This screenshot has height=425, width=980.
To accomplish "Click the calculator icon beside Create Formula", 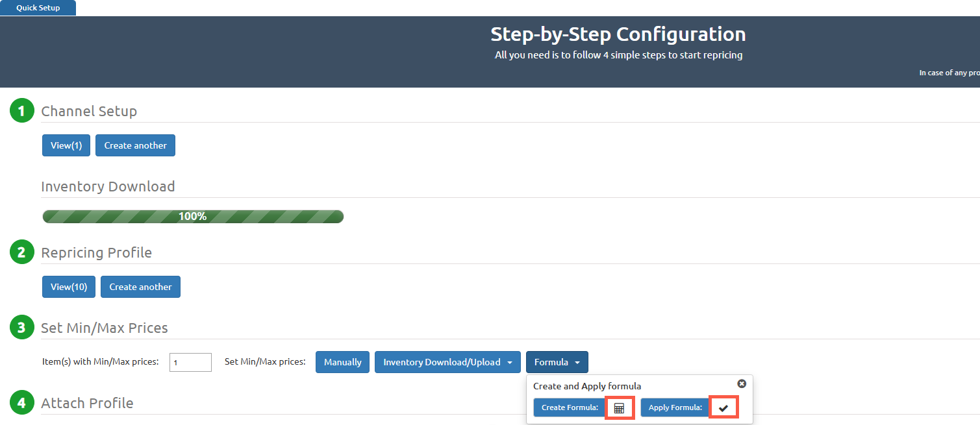I will tap(619, 408).
